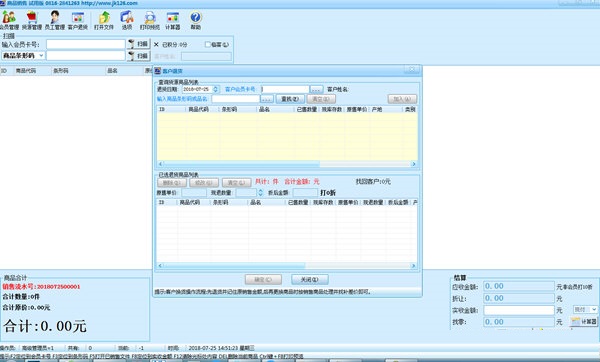Viewport: 600px width, 362px height.
Task: Focus the actual received amount (实收金额) field
Action: [x=519, y=310]
